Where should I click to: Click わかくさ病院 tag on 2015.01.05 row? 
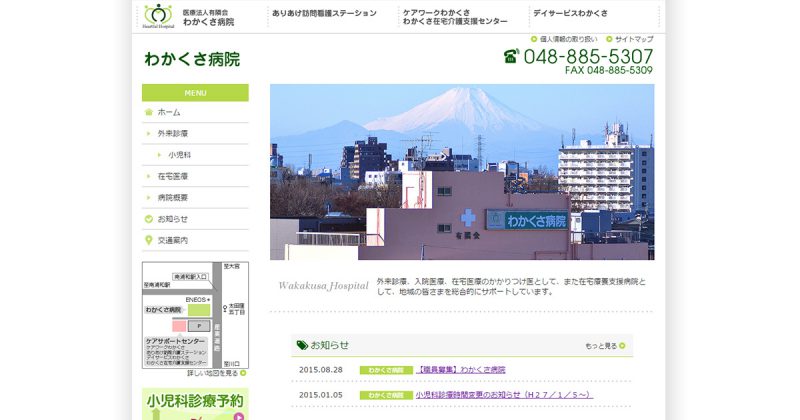[386, 395]
